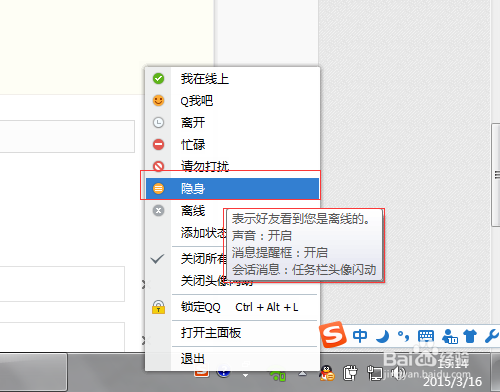This screenshot has width=500, height=392.
Task: Click the red minus 忙碌 icon
Action: 158,144
